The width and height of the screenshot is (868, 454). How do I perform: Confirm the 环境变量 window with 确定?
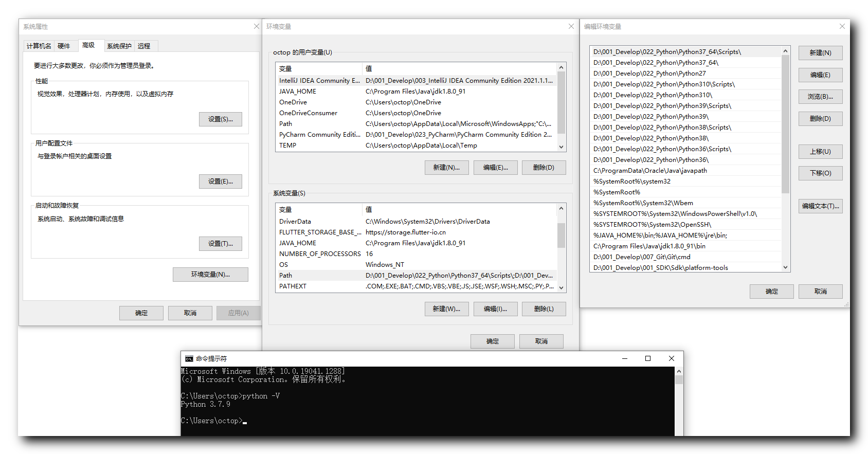tap(493, 341)
